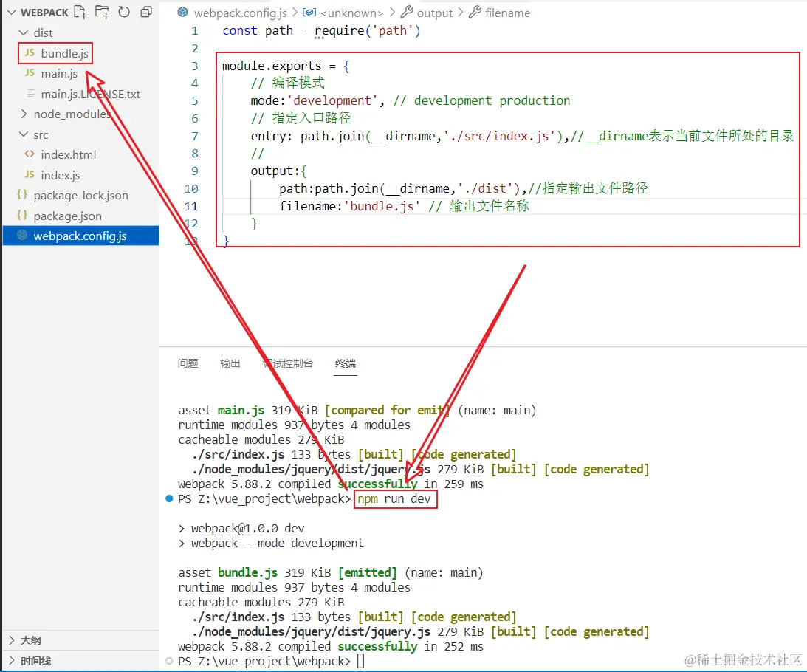The height and width of the screenshot is (672, 807).
Task: Click 'npm run dev' command in terminal
Action: 395,499
